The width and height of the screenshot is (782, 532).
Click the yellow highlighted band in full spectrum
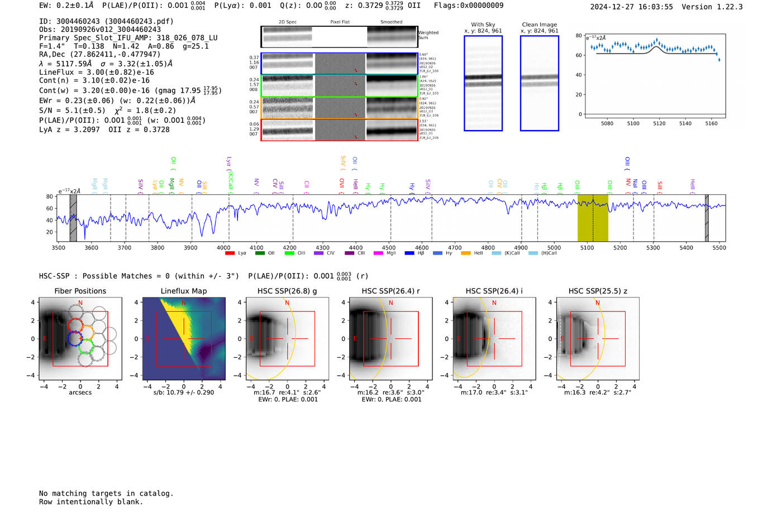pos(593,218)
